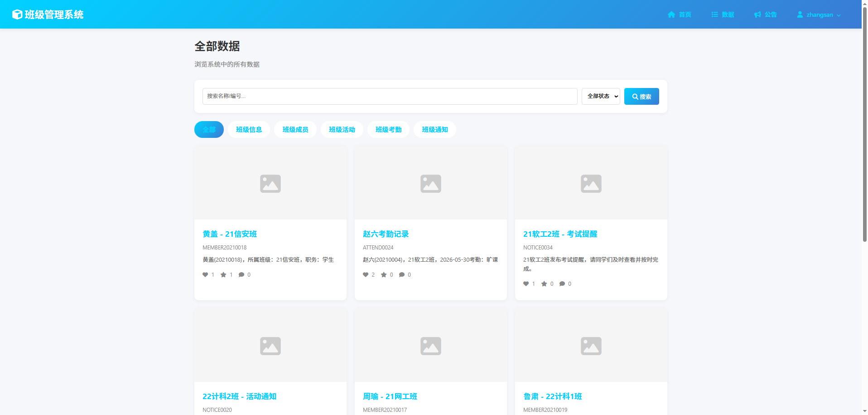868x415 pixels.
Task: Click the image placeholder of 黄盖 - 21信安班
Action: point(270,183)
